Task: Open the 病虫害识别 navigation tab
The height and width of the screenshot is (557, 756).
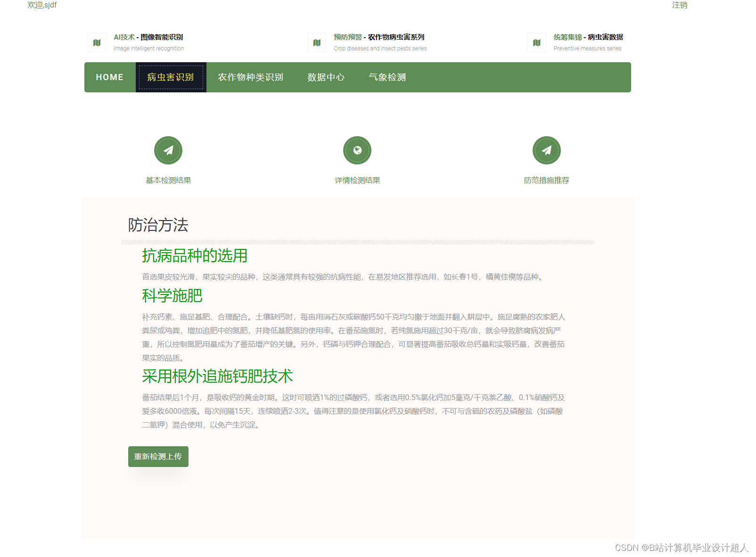Action: click(x=171, y=77)
